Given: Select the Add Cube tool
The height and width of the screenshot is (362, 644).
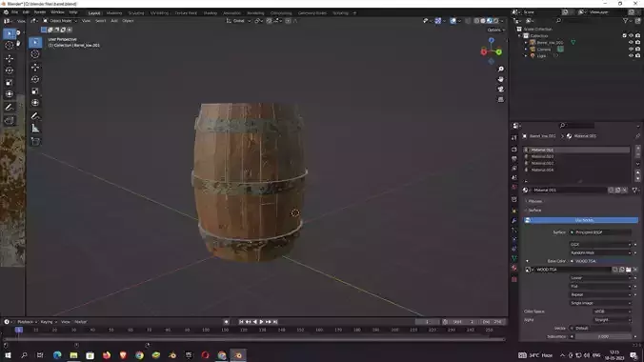Looking at the screenshot, I should click(x=35, y=142).
